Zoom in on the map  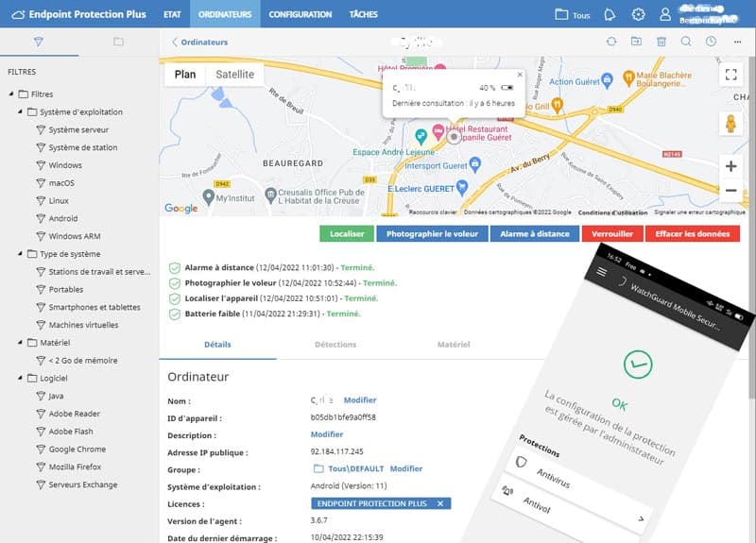(x=730, y=166)
